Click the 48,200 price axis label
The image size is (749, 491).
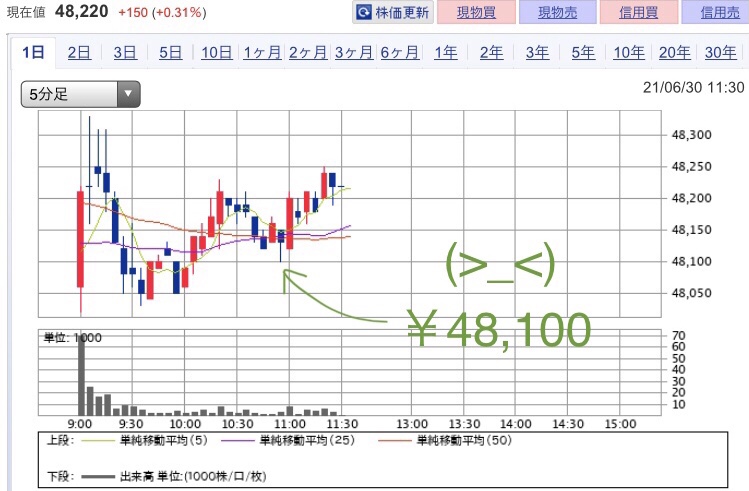[x=692, y=198]
